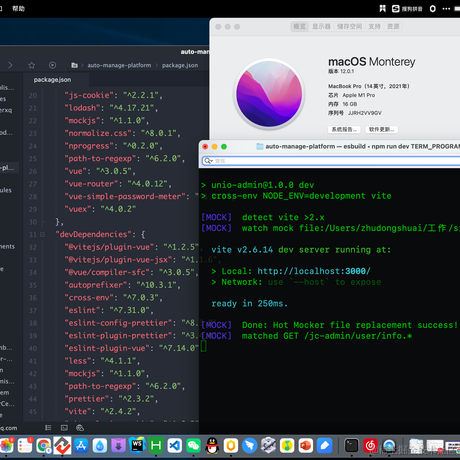Image resolution: width=460 pixels, height=460 pixels.
Task: Select the package.json editor tab
Action: 52,80
